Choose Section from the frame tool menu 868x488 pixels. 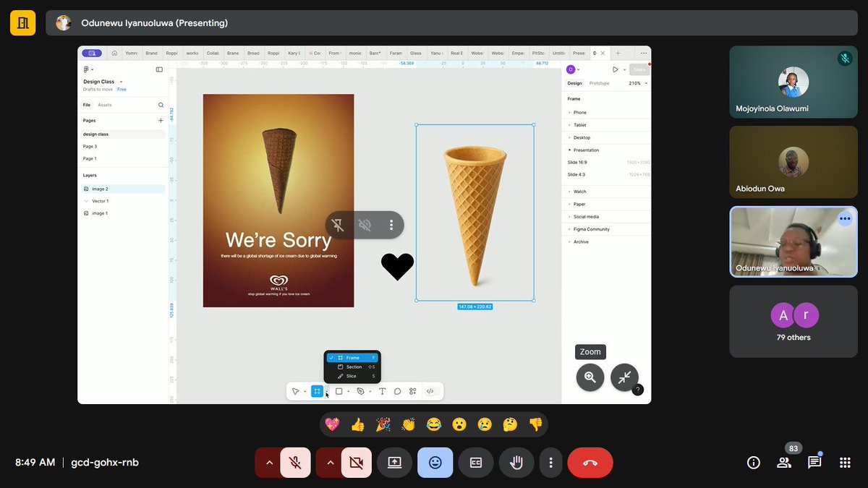(352, 367)
